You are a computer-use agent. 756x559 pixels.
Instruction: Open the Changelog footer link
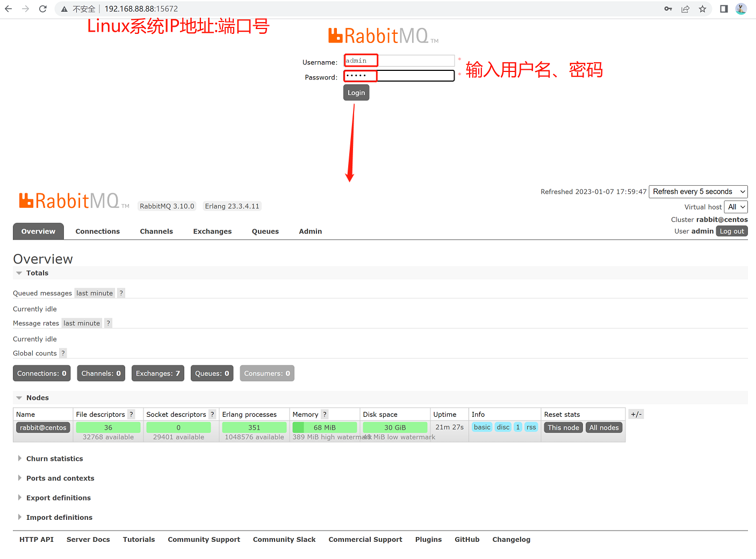click(x=511, y=540)
